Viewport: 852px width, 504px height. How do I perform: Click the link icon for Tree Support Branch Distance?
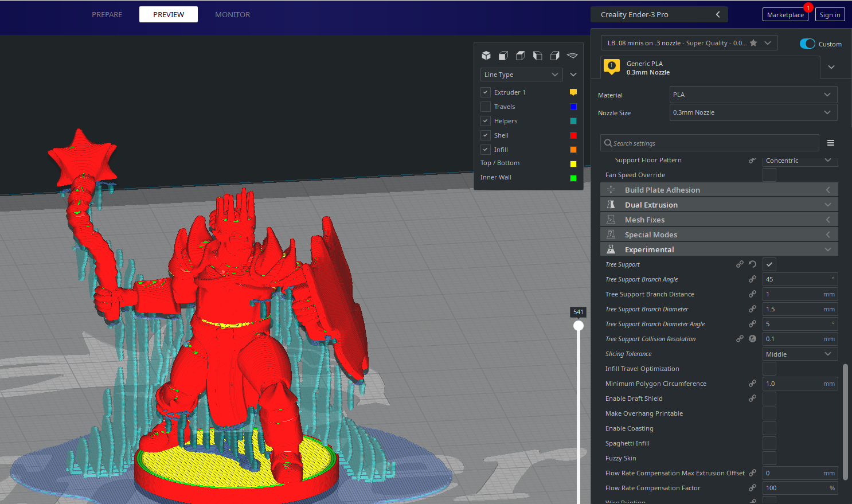coord(752,294)
